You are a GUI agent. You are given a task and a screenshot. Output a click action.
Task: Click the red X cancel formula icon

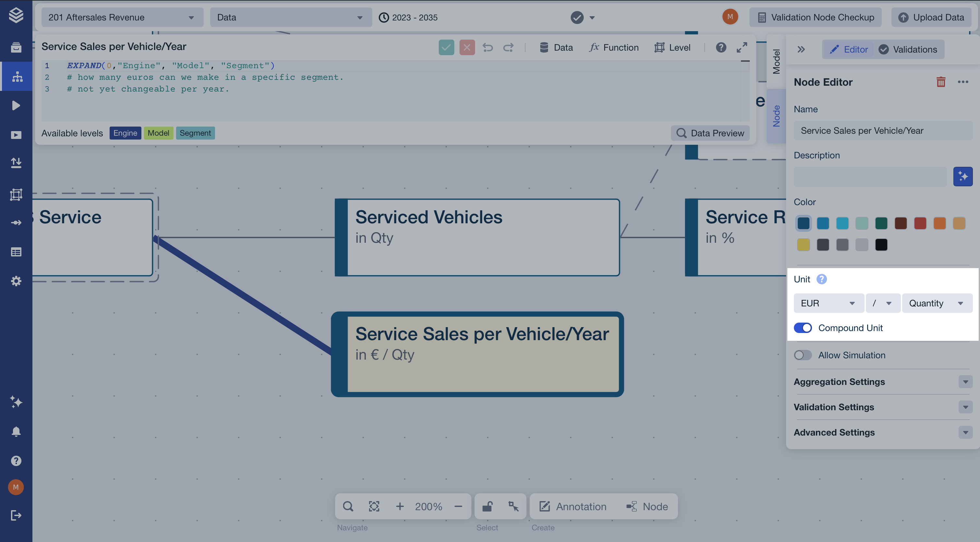pos(467,48)
